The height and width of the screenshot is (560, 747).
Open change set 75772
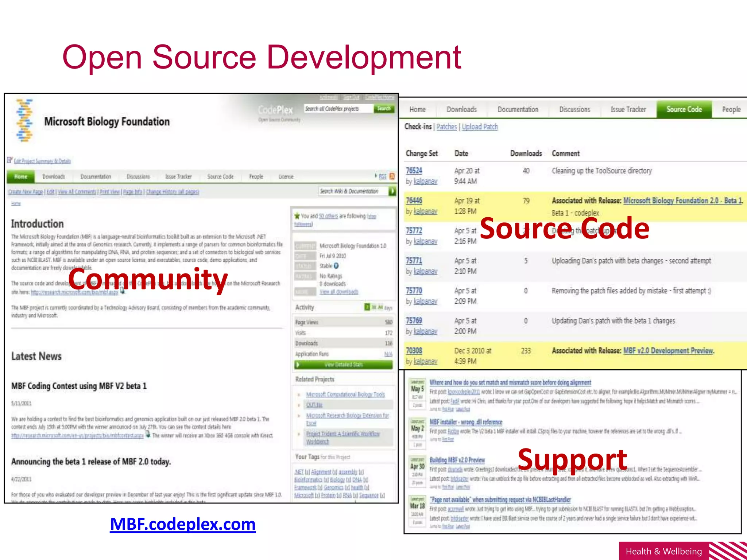click(414, 231)
